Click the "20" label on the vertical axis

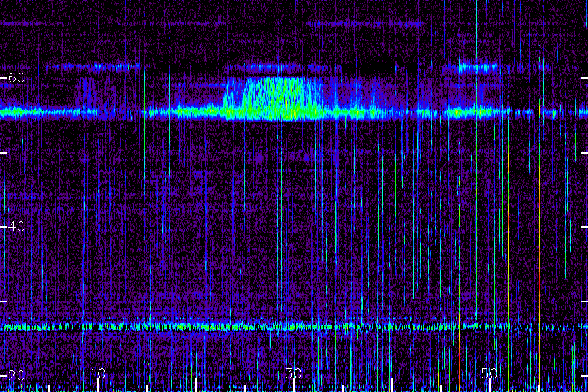pyautogui.click(x=16, y=376)
